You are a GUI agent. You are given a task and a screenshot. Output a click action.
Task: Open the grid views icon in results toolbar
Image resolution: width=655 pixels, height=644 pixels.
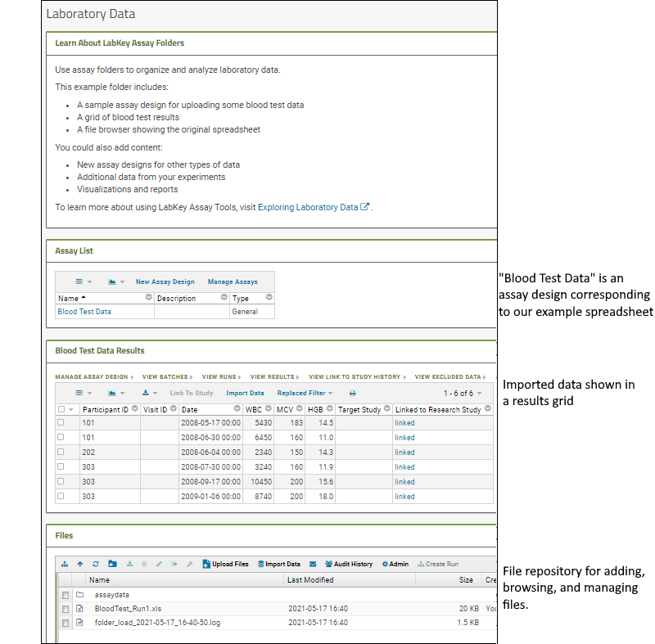(84, 393)
